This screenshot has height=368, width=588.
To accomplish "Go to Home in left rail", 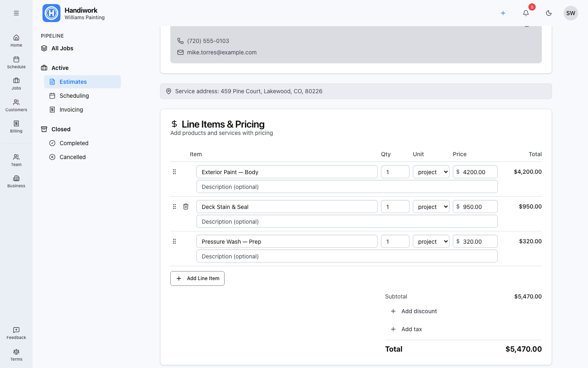I will pos(16,41).
